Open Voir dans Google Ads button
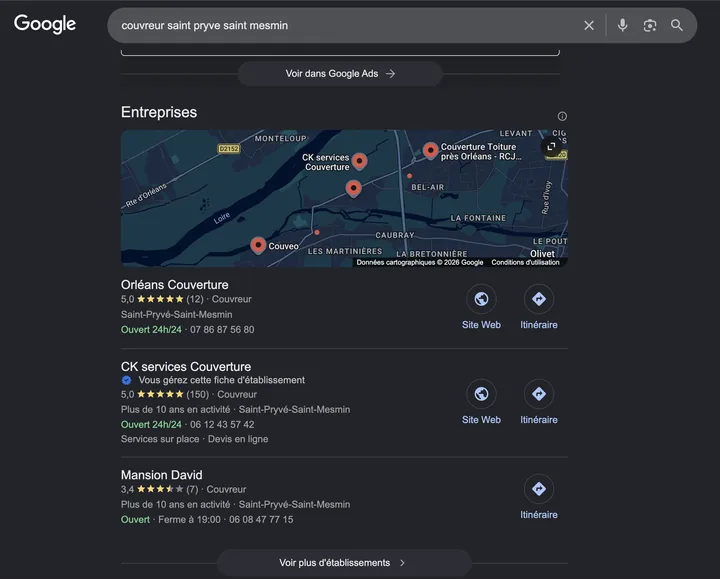This screenshot has width=720, height=579. coord(340,73)
